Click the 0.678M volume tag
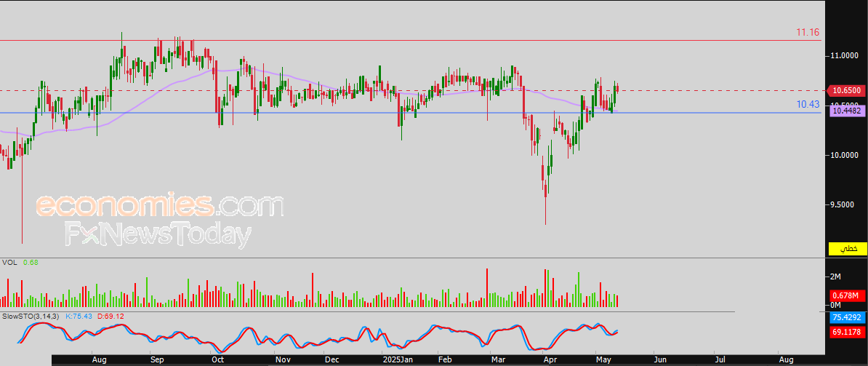Viewport: 868px width, 366px height. 848,295
